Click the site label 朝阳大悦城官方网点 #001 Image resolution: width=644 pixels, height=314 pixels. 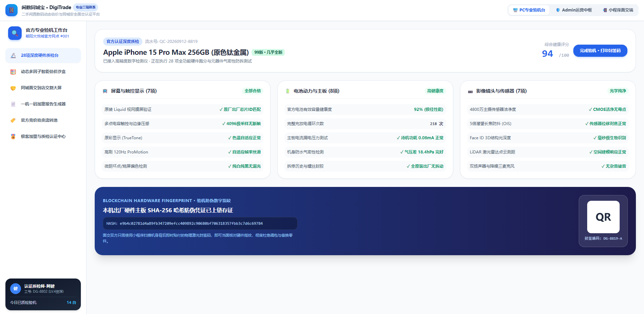pyautogui.click(x=47, y=37)
